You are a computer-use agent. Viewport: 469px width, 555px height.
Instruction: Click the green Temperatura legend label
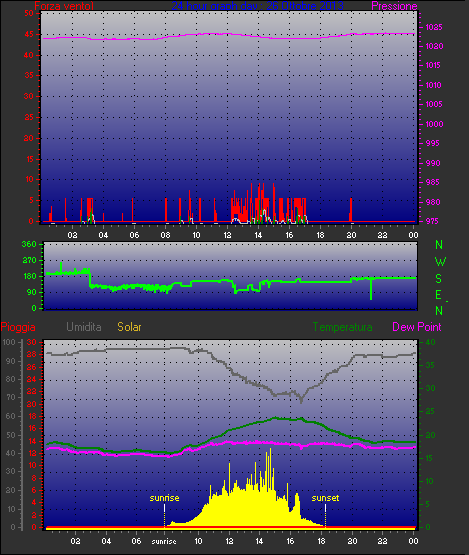click(342, 327)
